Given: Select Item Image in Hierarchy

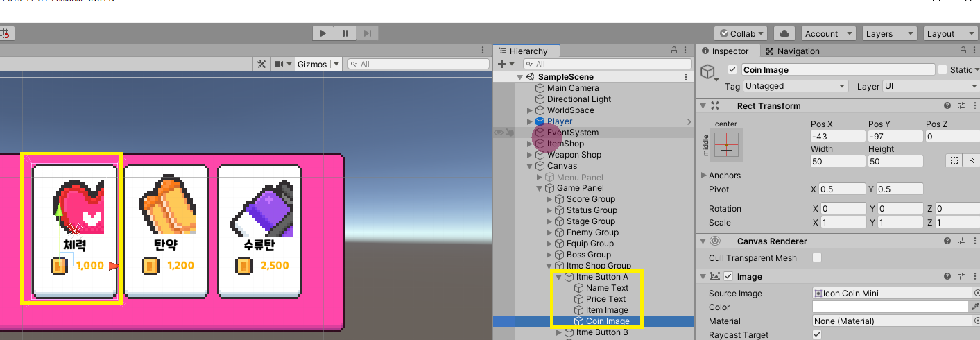Looking at the screenshot, I should pos(607,310).
